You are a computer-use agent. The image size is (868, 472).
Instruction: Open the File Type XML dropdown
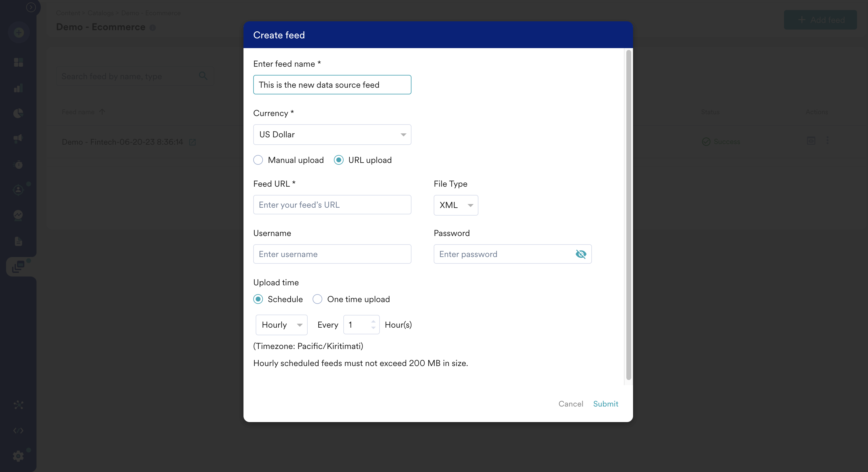456,205
